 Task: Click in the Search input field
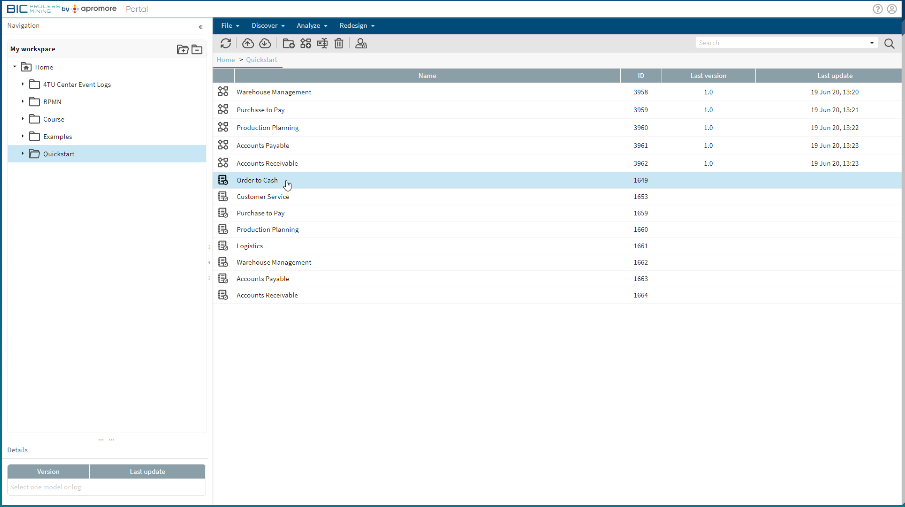click(x=780, y=44)
